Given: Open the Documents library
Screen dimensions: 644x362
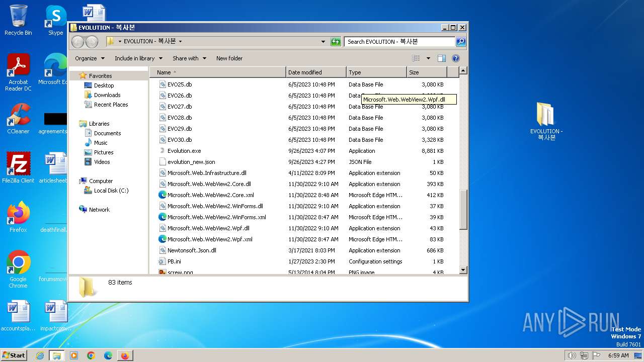Looking at the screenshot, I should coord(107,133).
